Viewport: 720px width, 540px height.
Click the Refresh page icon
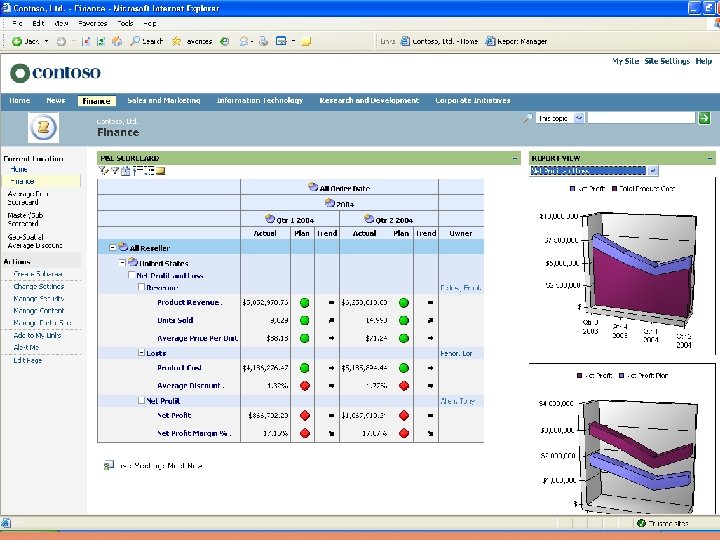pos(101,41)
